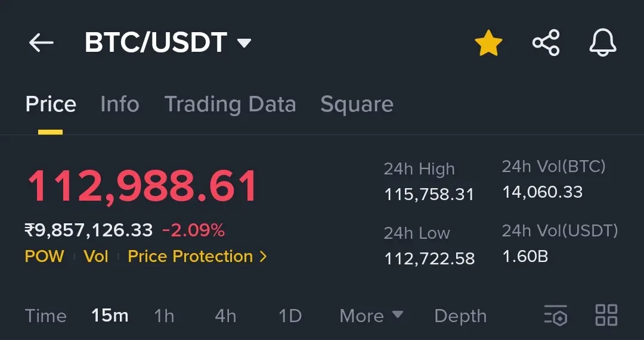Select the 15m chart interval
Screen dimensions: 644x340
click(110, 316)
